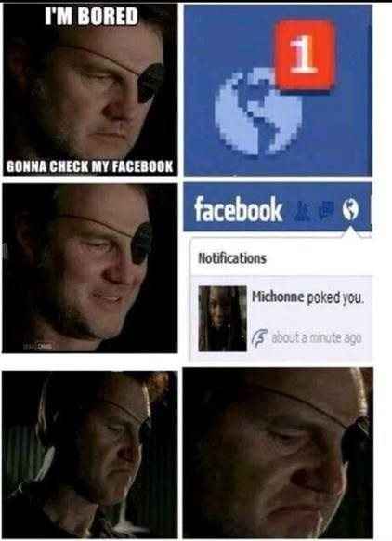Click the Michonne name link
The height and width of the screenshot is (541, 392).
[x=278, y=297]
